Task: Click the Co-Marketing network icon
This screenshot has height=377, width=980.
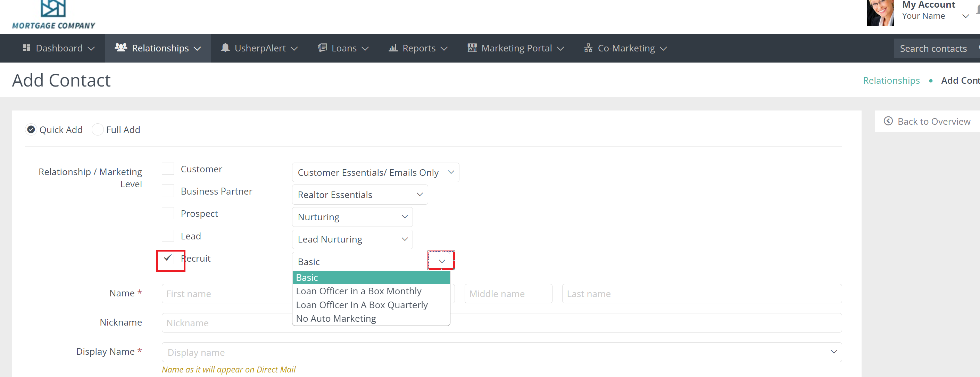Action: pyautogui.click(x=588, y=48)
